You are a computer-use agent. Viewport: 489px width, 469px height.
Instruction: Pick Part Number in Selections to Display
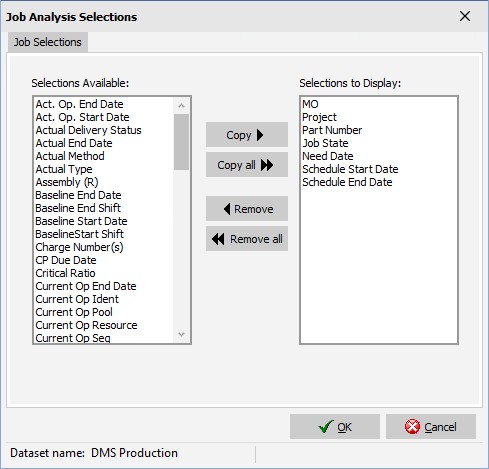tap(332, 130)
